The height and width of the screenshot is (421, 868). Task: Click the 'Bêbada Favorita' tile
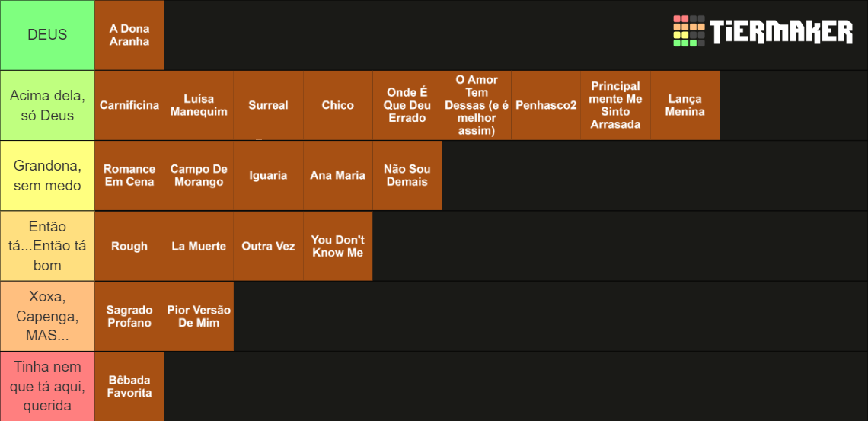point(129,387)
